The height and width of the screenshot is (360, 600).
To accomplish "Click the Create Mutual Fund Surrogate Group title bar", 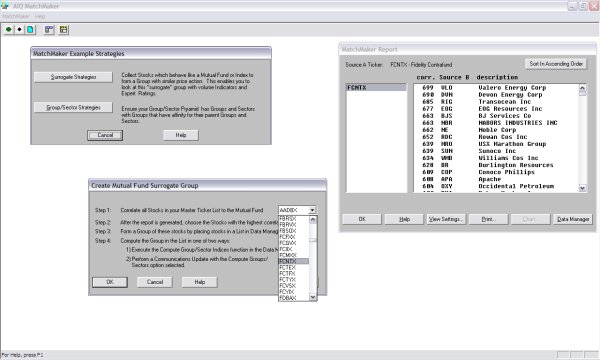I will coord(207,186).
